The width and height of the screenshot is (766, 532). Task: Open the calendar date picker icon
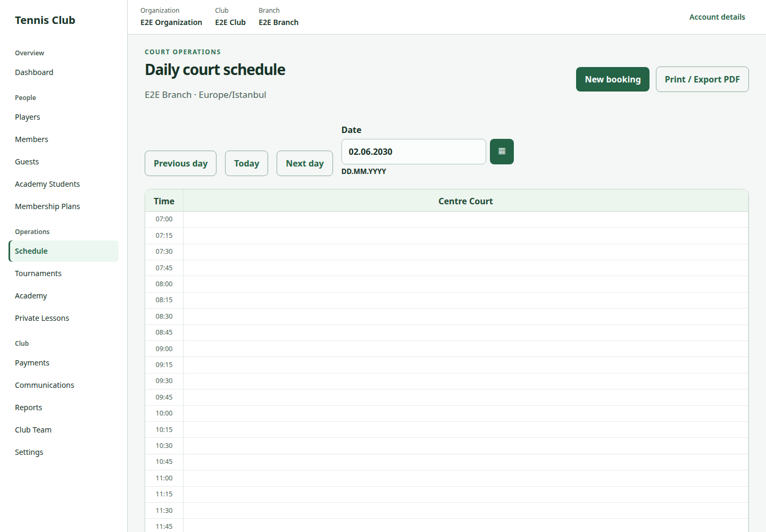(502, 152)
